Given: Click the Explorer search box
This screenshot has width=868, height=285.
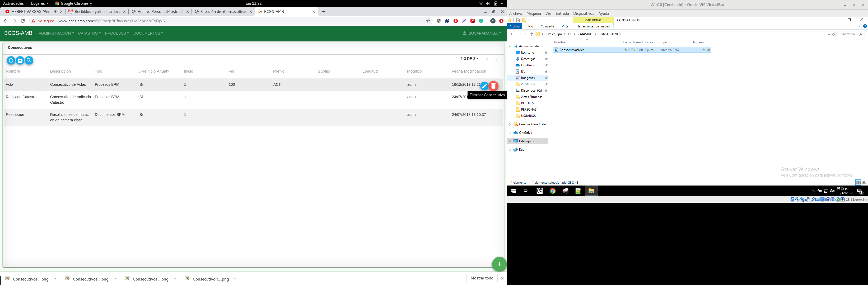Looking at the screenshot, I should (x=851, y=34).
